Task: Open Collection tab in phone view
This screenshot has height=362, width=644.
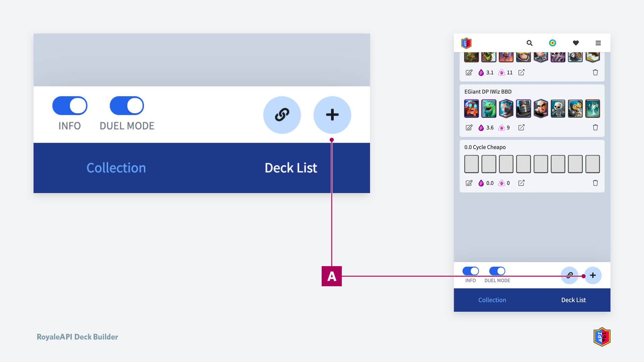Action: pyautogui.click(x=492, y=300)
